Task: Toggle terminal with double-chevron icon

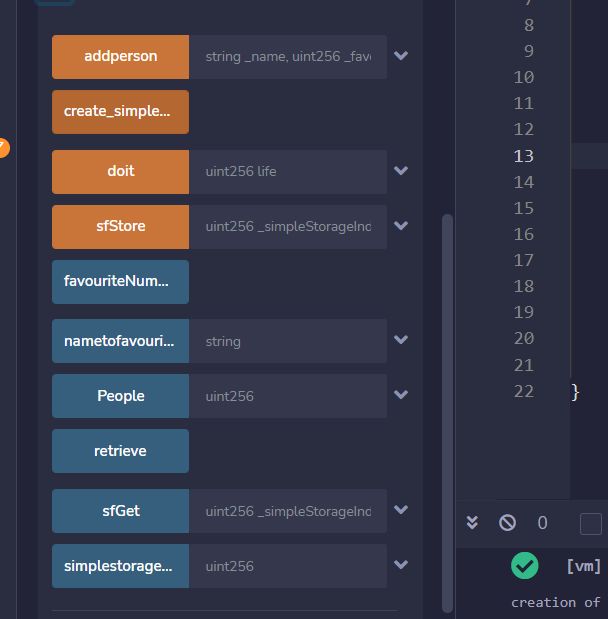Action: pyautogui.click(x=472, y=523)
